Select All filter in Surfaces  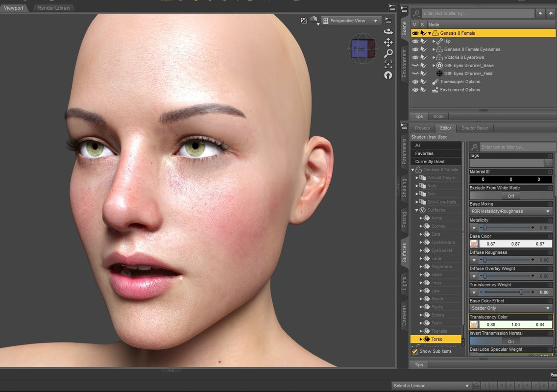click(x=436, y=146)
